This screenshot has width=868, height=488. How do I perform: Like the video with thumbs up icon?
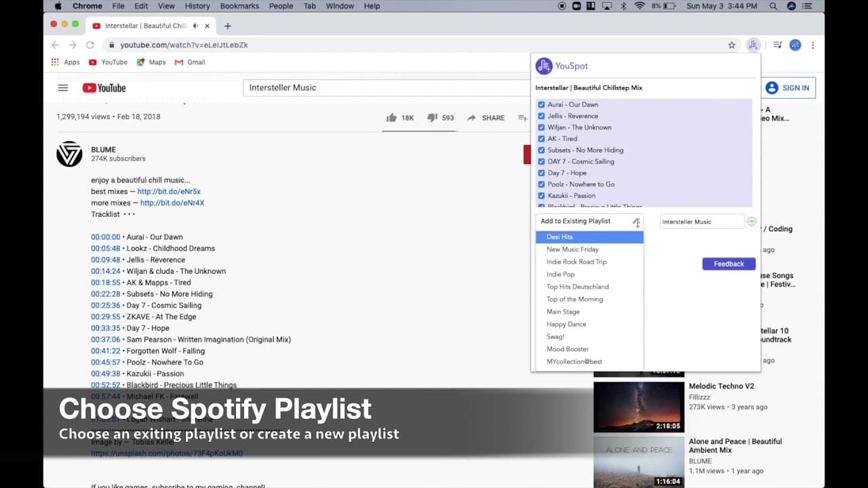tap(391, 117)
